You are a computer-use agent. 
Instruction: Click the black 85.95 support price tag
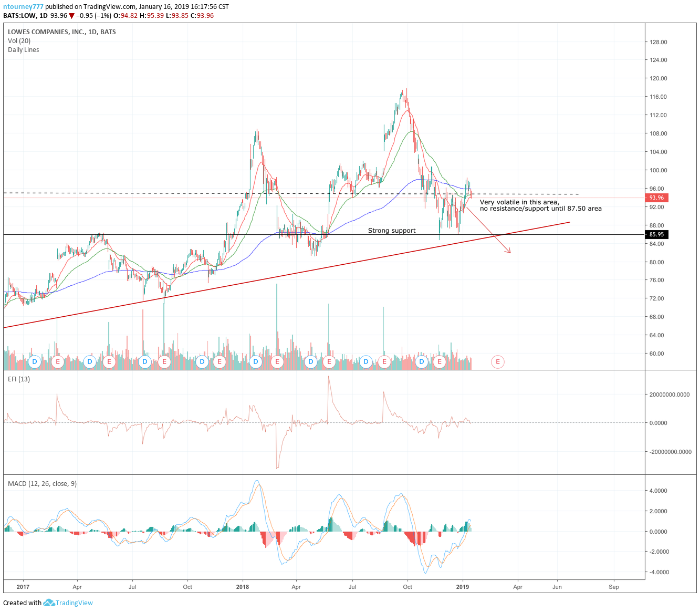[x=656, y=235]
